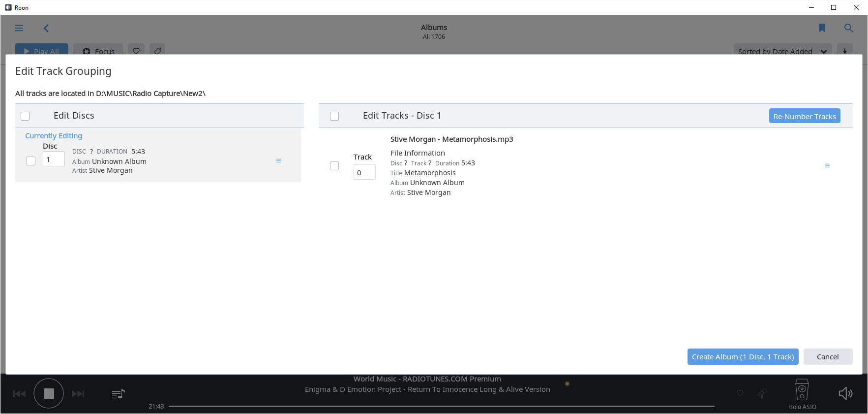The width and height of the screenshot is (868, 414).
Task: Click the orange signal path light
Action: click(567, 383)
